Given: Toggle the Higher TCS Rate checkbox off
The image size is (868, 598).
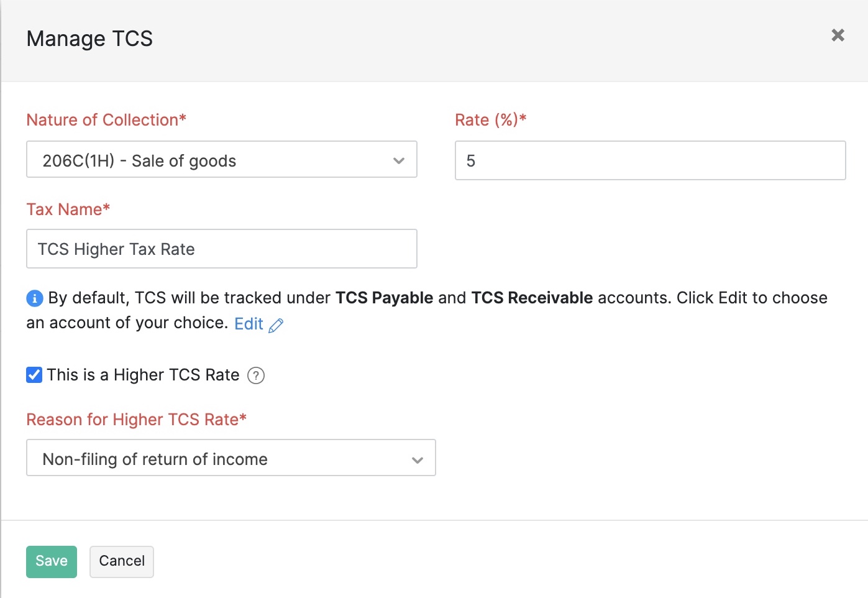Looking at the screenshot, I should 34,374.
